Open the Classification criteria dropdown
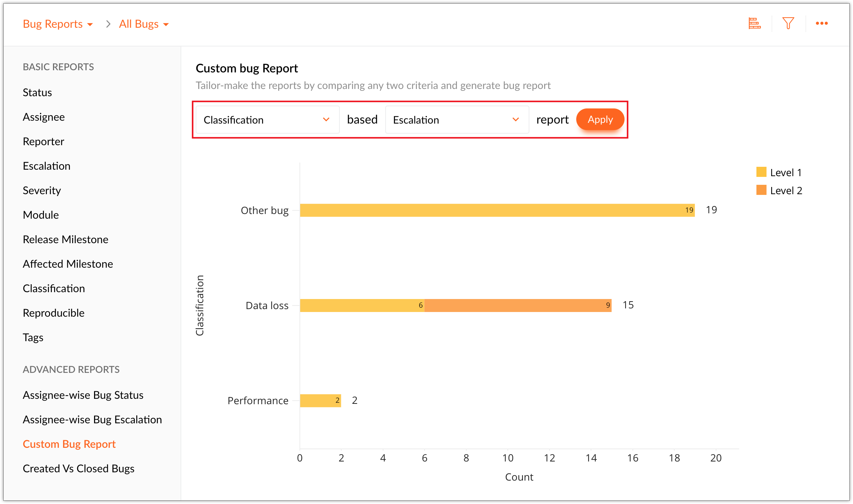The image size is (853, 504). point(267,120)
